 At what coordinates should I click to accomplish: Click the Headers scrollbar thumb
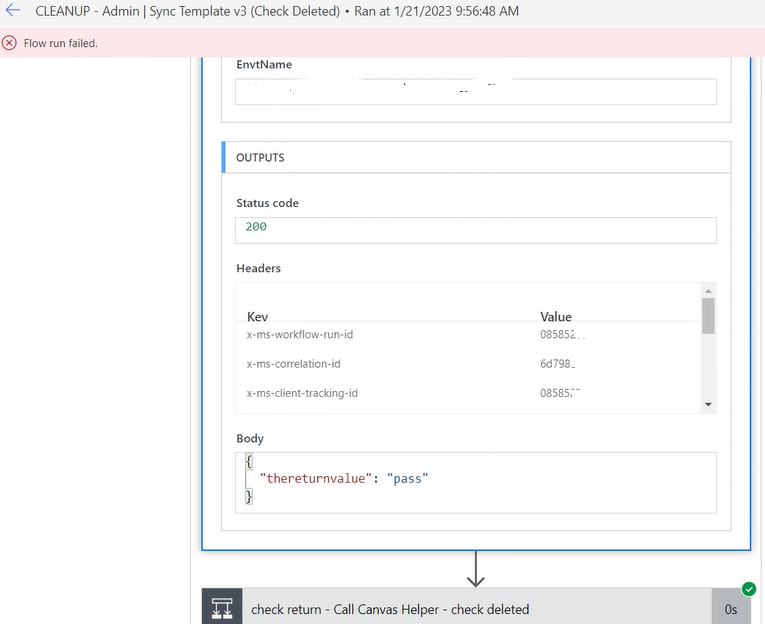(708, 315)
